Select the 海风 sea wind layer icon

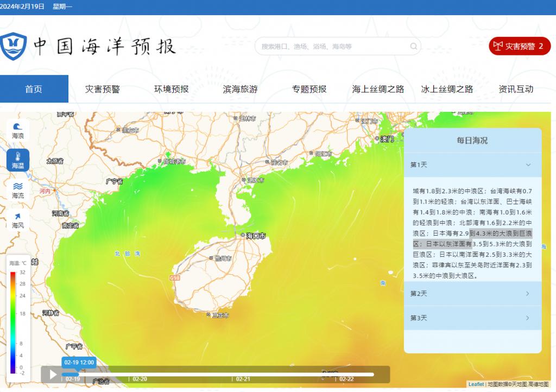coord(18,220)
